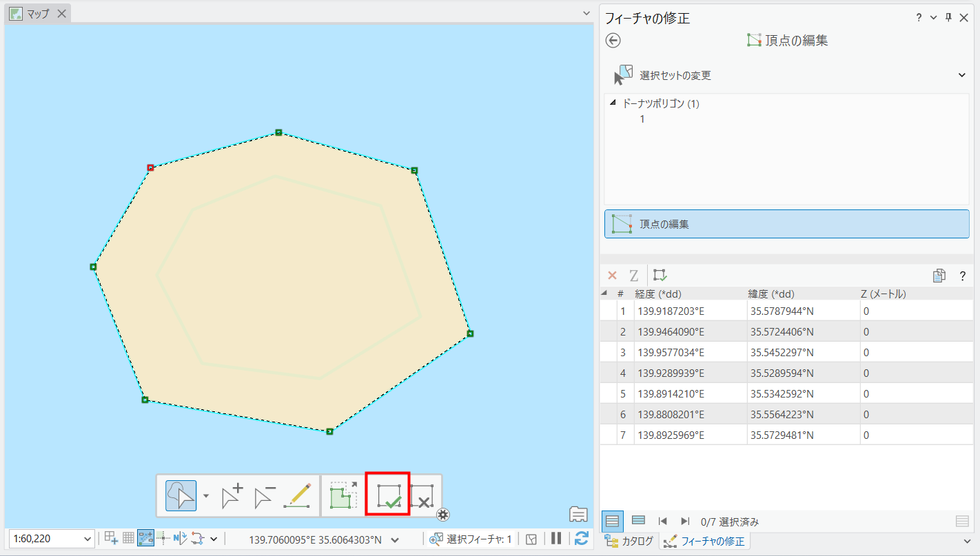The width and height of the screenshot is (980, 556).
Task: Refresh the map view from the status bar
Action: click(x=581, y=539)
